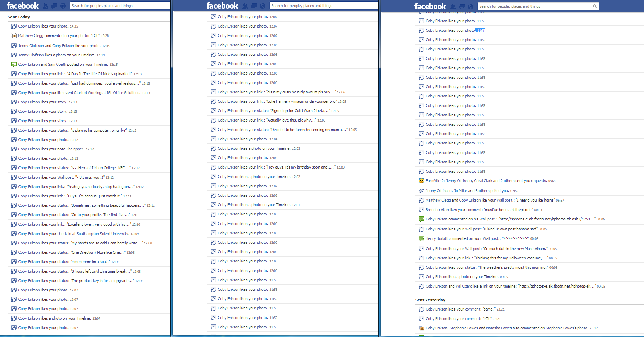The height and width of the screenshot is (337, 644).
Task: Select 'mmrmrmrmr im a koala' status notification
Action: [89, 262]
